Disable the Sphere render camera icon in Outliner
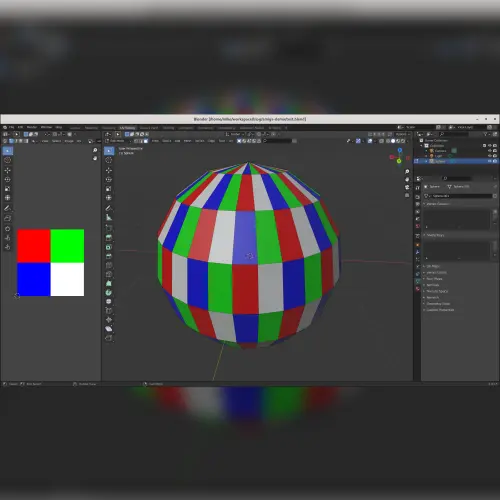 [x=495, y=161]
